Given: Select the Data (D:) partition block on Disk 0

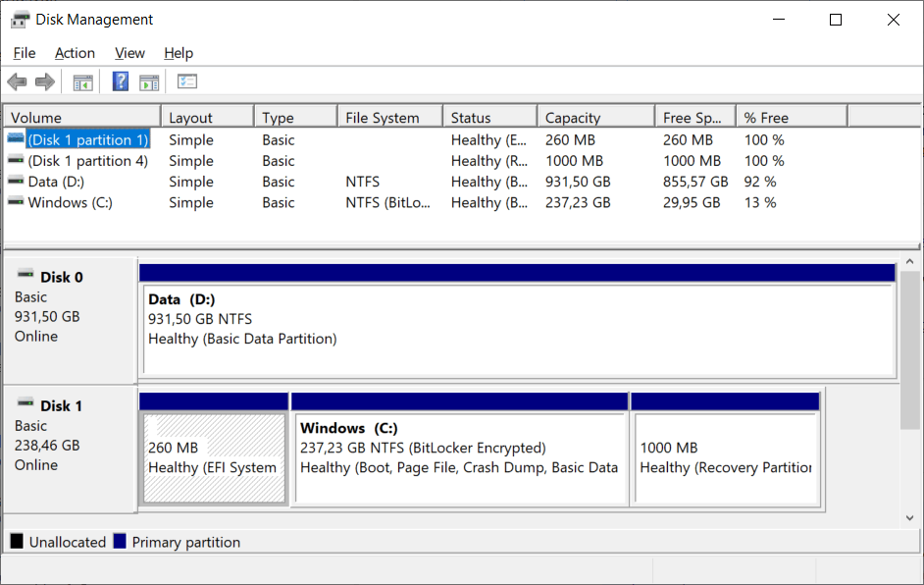Looking at the screenshot, I should click(x=518, y=321).
